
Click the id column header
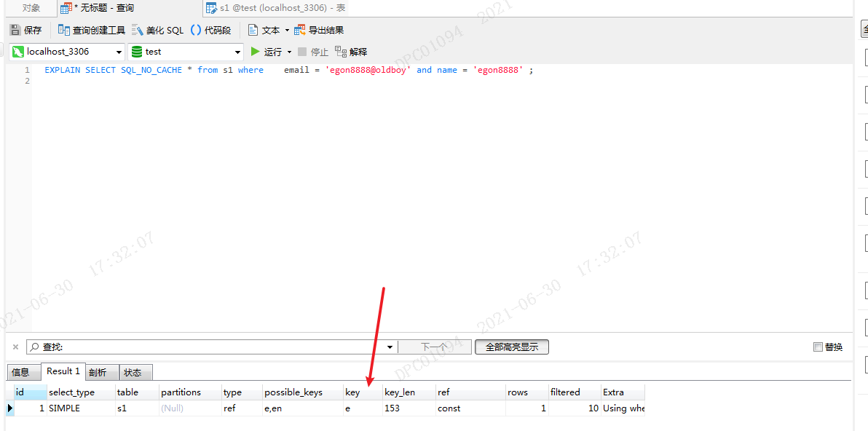click(30, 392)
